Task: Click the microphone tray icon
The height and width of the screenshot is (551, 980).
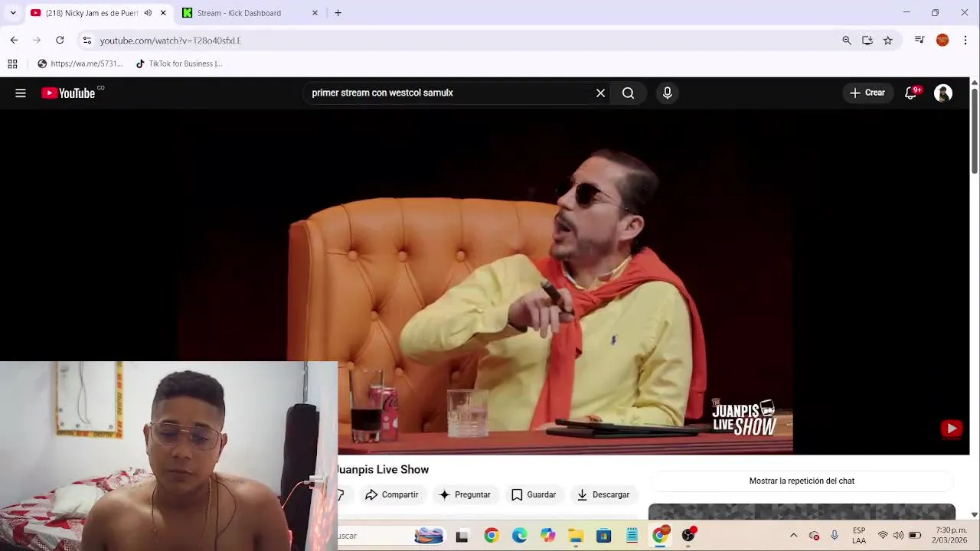Action: coord(835,536)
